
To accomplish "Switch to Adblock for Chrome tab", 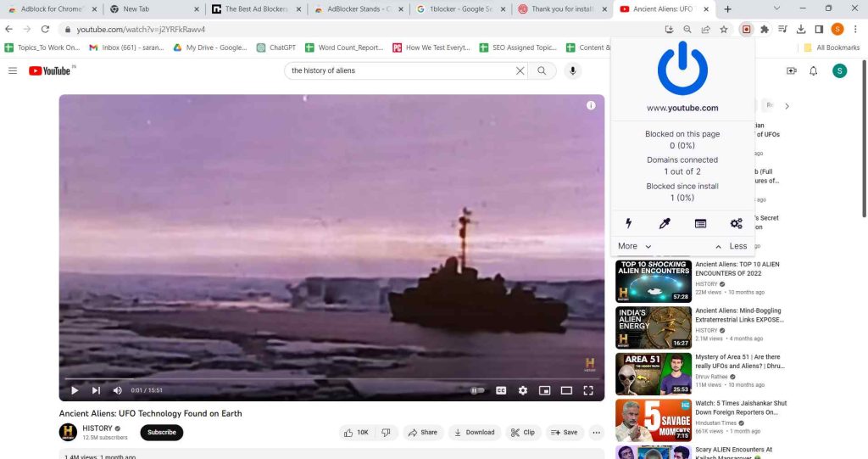I will pyautogui.click(x=52, y=8).
